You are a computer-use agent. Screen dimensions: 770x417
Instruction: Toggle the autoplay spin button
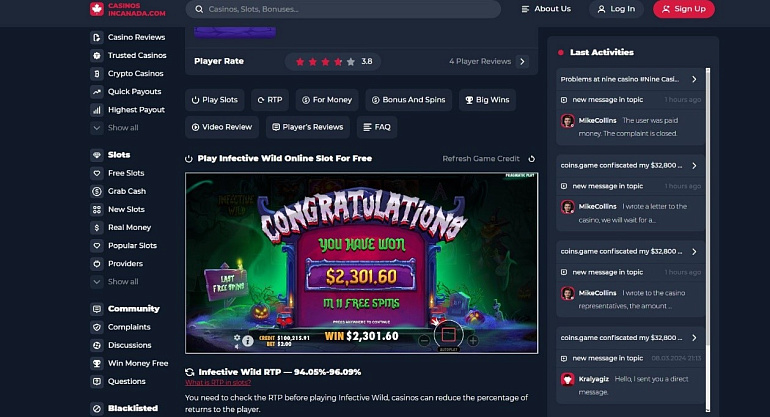point(448,335)
